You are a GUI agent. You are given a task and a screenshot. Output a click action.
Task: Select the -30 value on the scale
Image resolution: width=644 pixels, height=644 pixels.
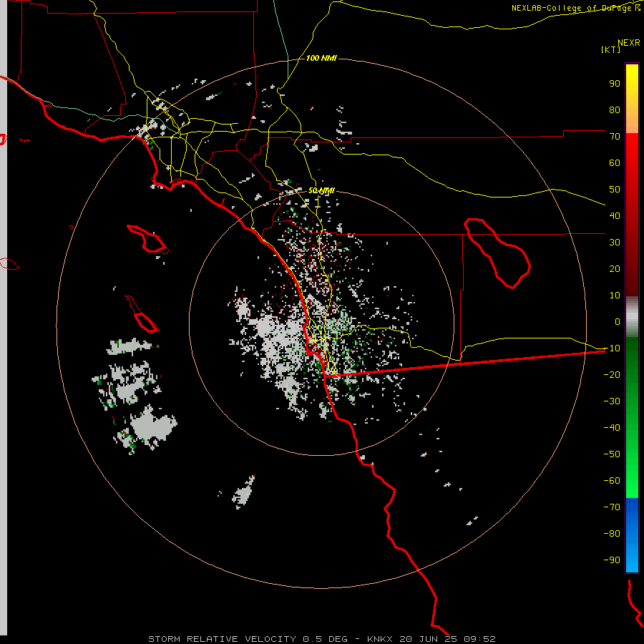point(612,401)
